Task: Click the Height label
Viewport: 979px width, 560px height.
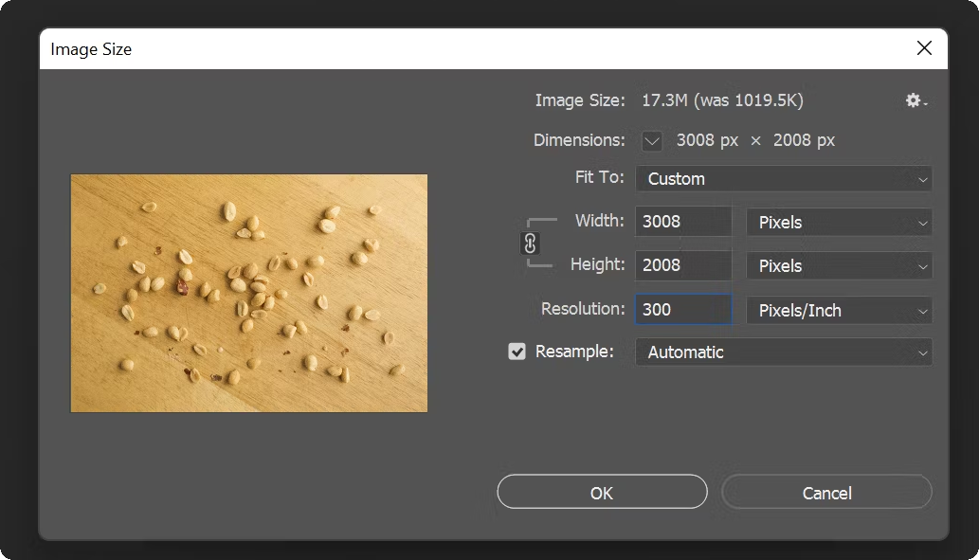Action: pos(597,265)
